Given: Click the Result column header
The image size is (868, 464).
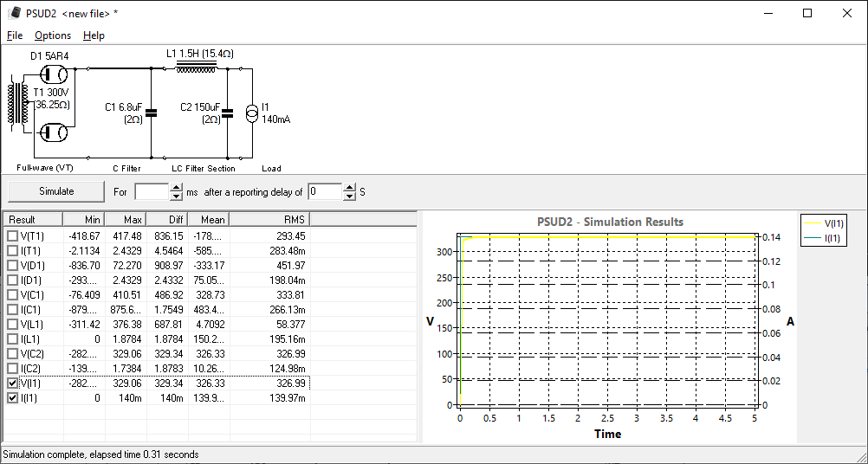Looking at the screenshot, I should [x=33, y=220].
